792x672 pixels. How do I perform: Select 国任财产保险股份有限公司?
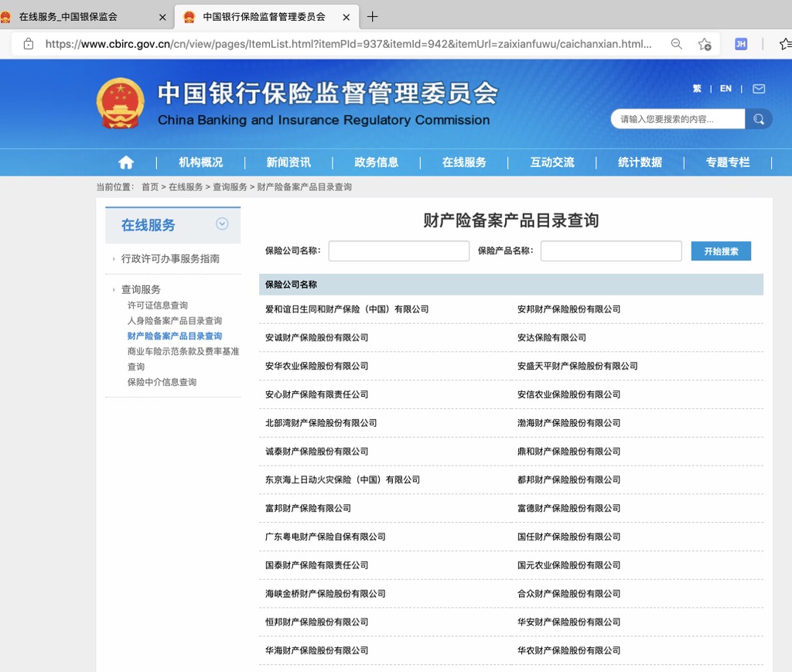(x=568, y=537)
